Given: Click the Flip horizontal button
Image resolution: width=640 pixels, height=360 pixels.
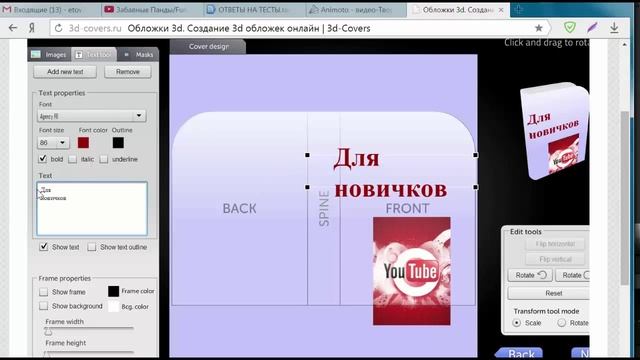Looking at the screenshot, I should click(555, 244).
